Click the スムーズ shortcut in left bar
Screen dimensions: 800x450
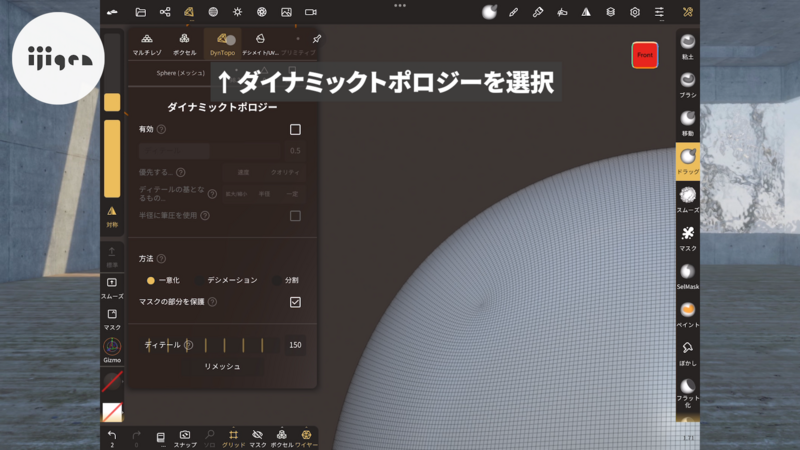[112, 288]
